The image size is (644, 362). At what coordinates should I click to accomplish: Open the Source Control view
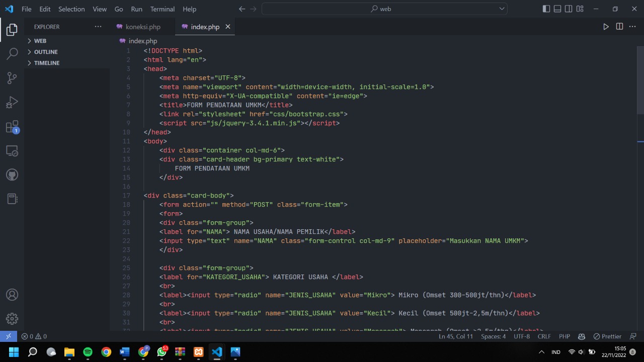point(12,78)
